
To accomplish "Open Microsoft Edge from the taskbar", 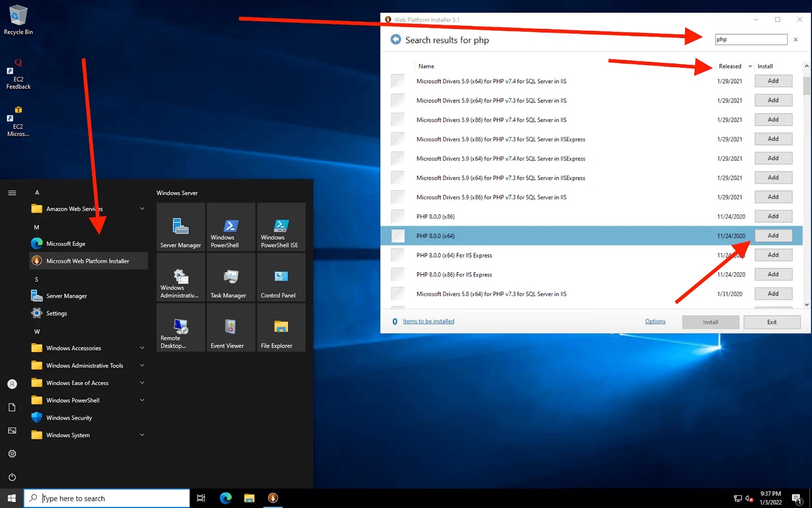I will (x=225, y=498).
